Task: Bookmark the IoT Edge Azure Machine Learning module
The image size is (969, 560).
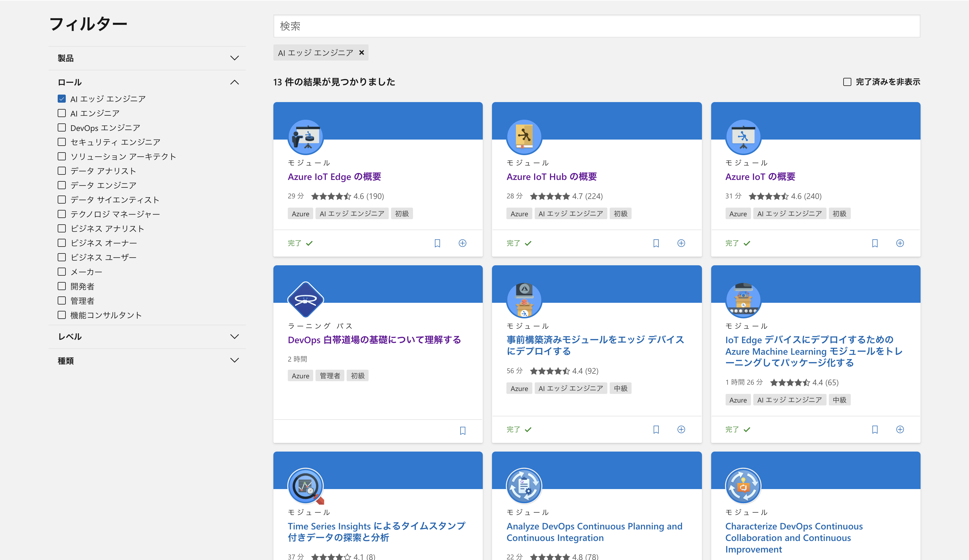Action: coord(875,429)
